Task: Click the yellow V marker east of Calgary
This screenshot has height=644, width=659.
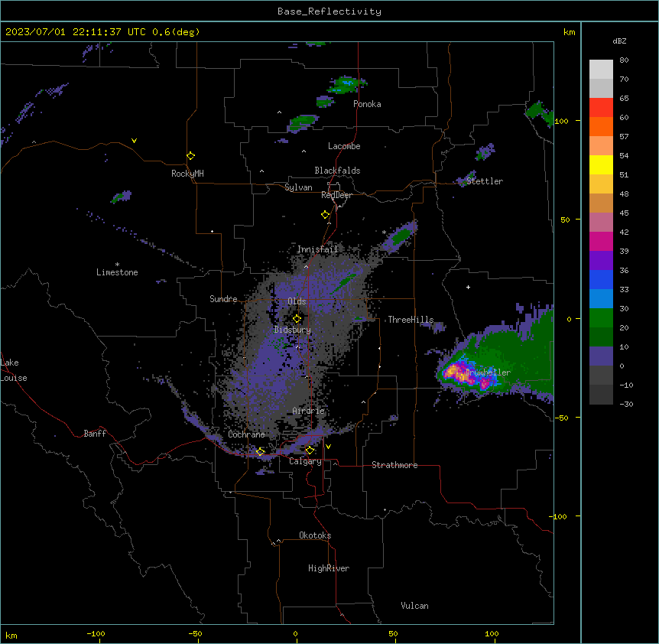Action: pyautogui.click(x=328, y=447)
